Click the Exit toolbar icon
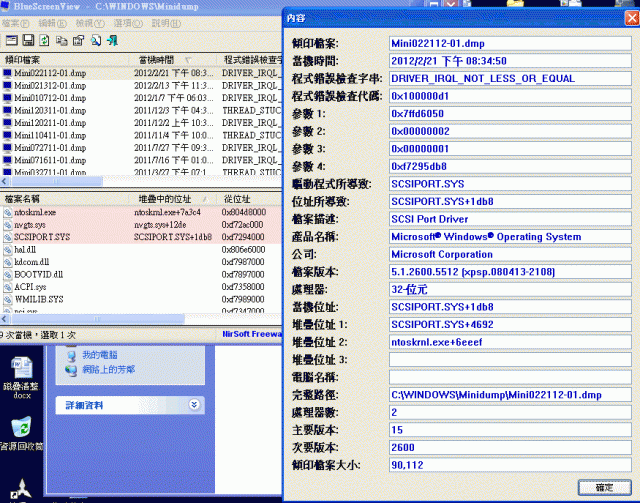Viewport: 640px width, 503px height. click(112, 40)
